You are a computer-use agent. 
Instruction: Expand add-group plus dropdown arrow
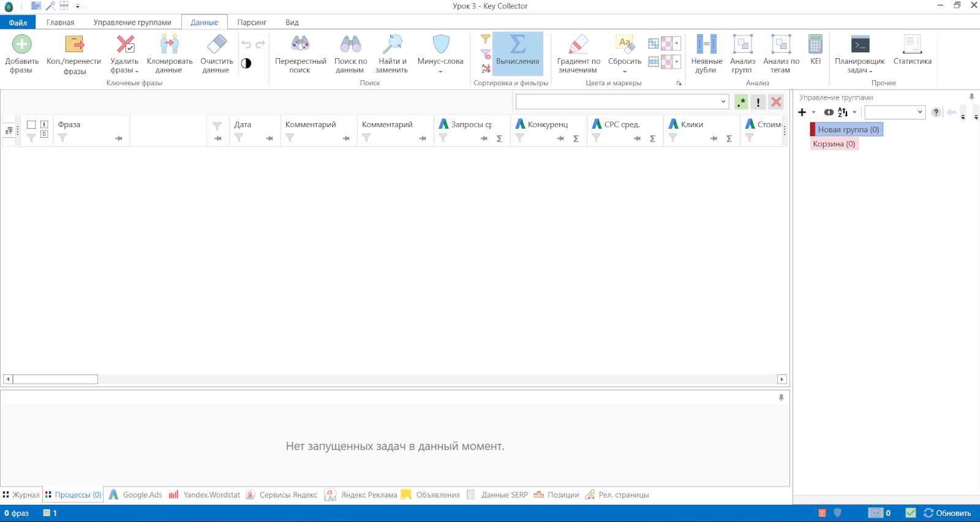coord(813,112)
